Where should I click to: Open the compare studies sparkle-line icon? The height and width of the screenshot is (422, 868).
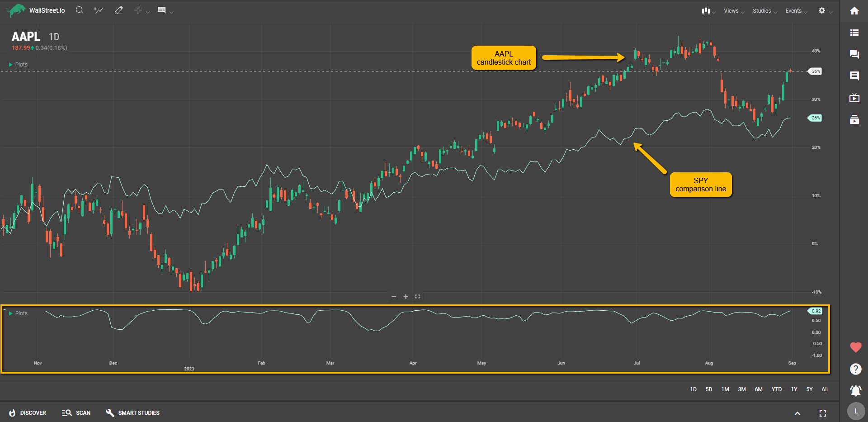(99, 10)
